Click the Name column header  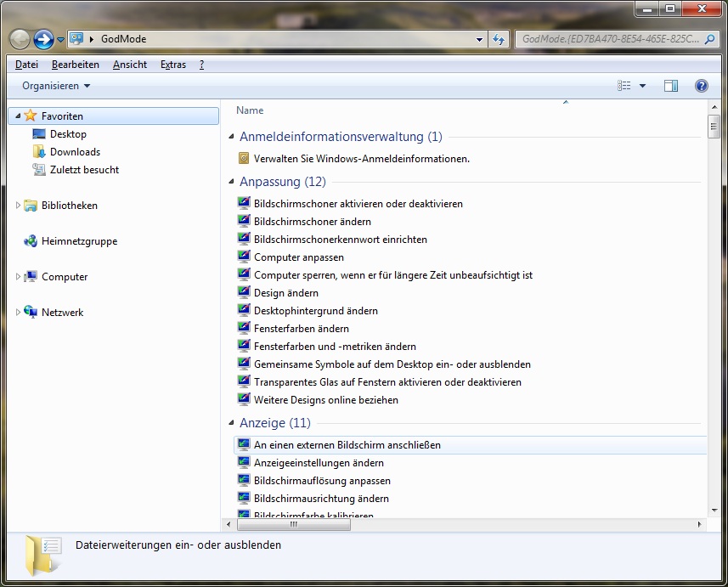coord(250,110)
